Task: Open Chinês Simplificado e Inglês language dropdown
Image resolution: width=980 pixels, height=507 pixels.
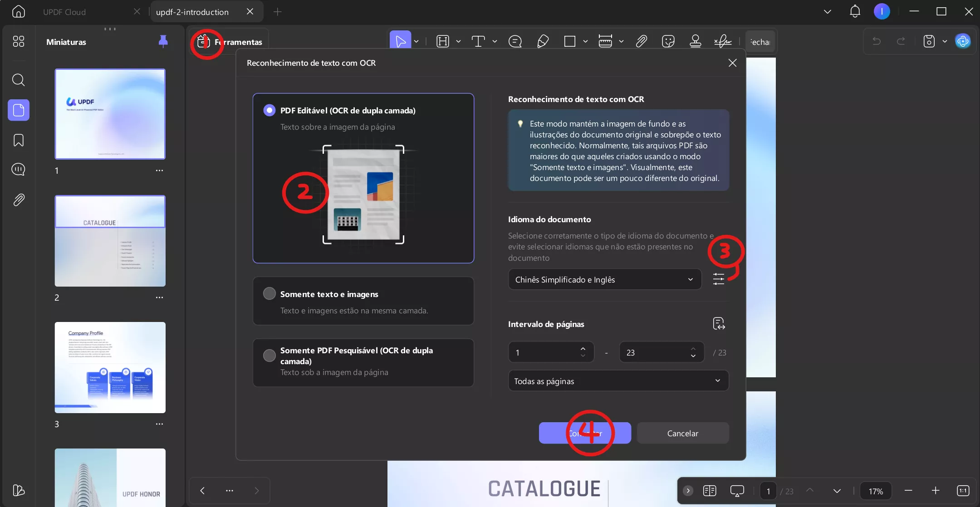Action: tap(604, 279)
